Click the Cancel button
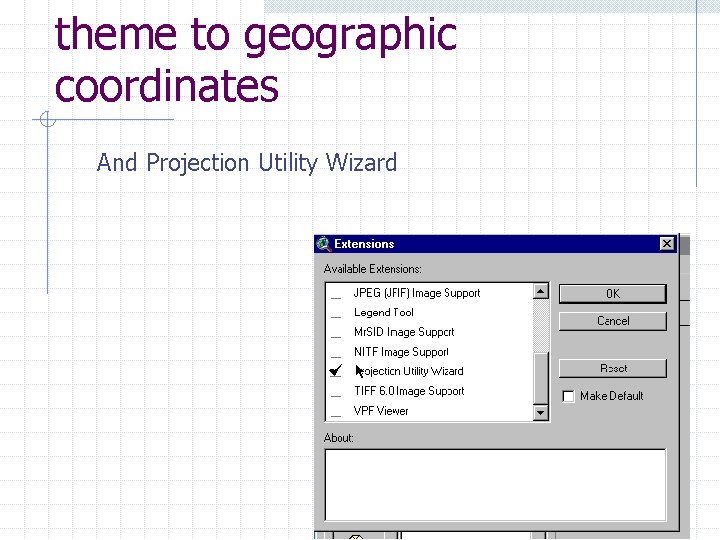This screenshot has width=720, height=540. pos(613,321)
